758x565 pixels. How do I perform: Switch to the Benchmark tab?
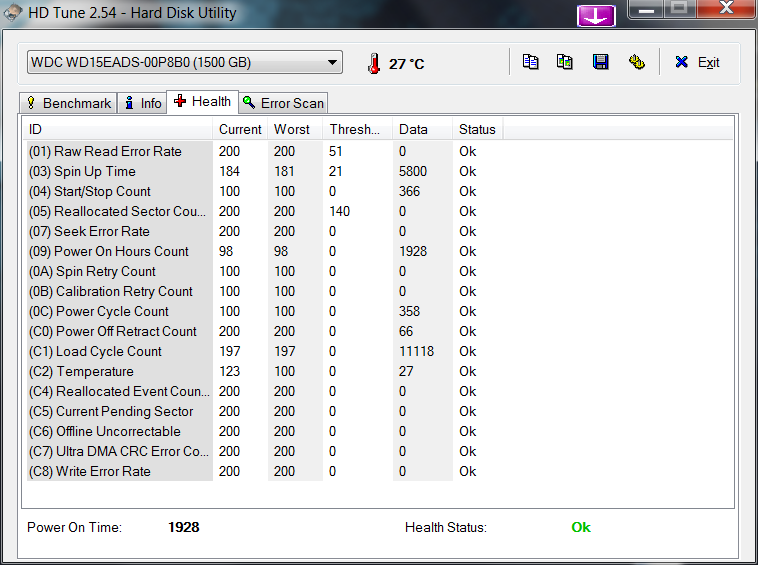pos(68,103)
